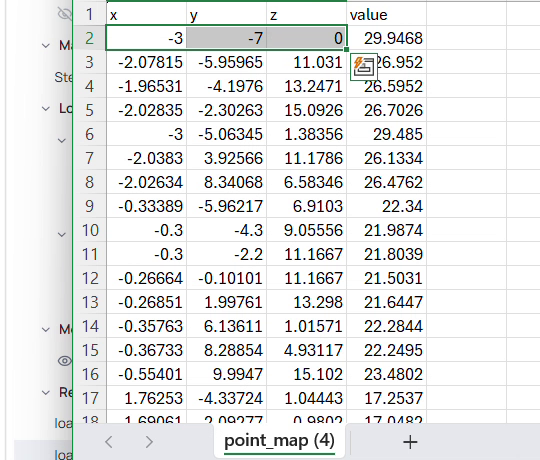Select cell containing 4.93117

307,350
